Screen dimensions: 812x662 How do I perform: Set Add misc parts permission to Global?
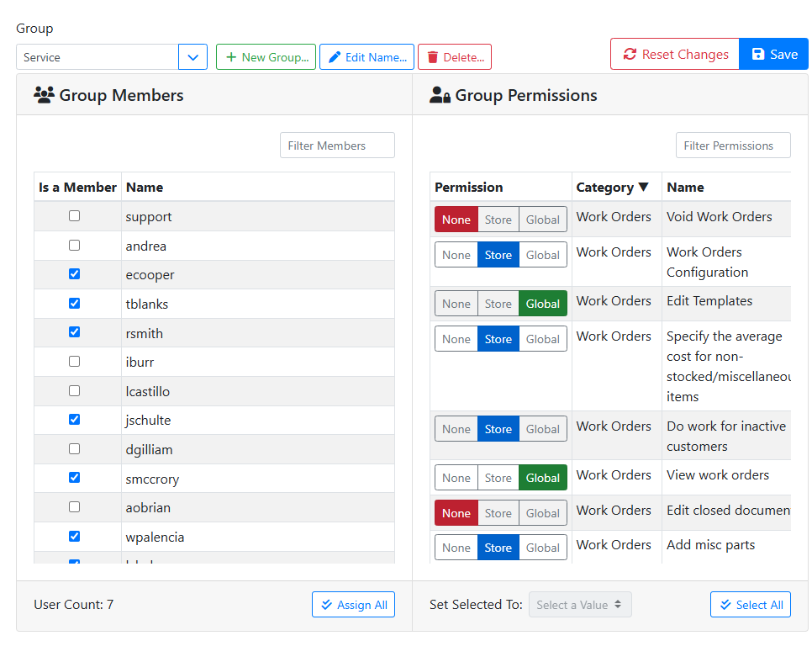(x=542, y=548)
